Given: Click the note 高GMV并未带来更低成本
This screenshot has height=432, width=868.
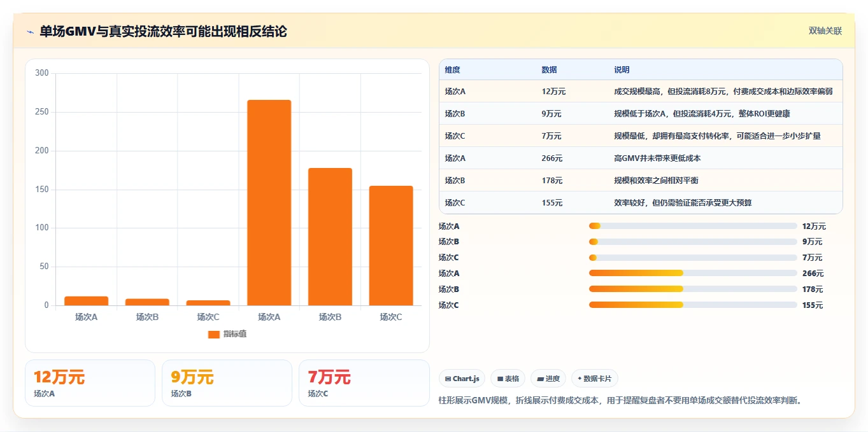Looking at the screenshot, I should click(x=657, y=158).
